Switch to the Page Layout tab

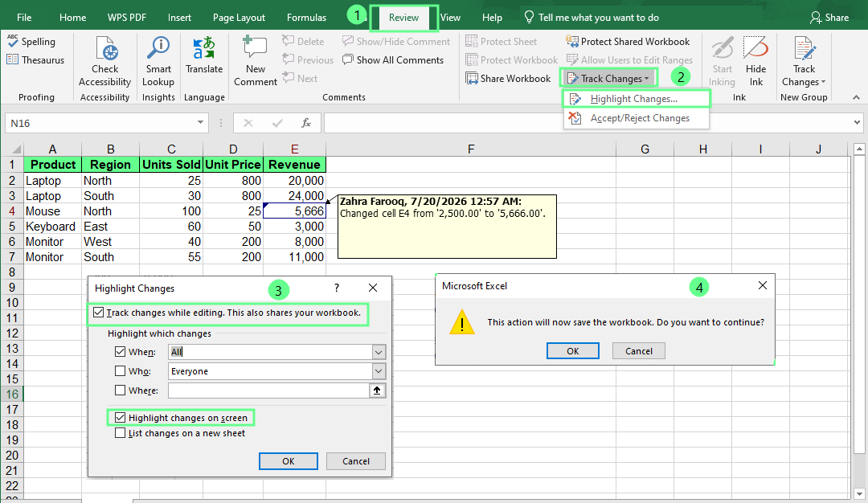(x=239, y=18)
